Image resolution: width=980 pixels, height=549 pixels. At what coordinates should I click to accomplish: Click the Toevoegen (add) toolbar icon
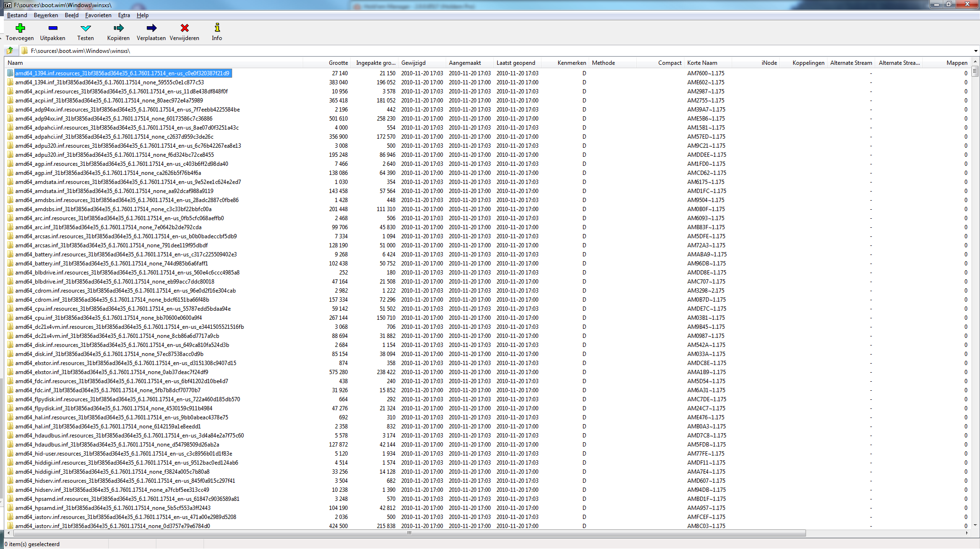point(20,28)
